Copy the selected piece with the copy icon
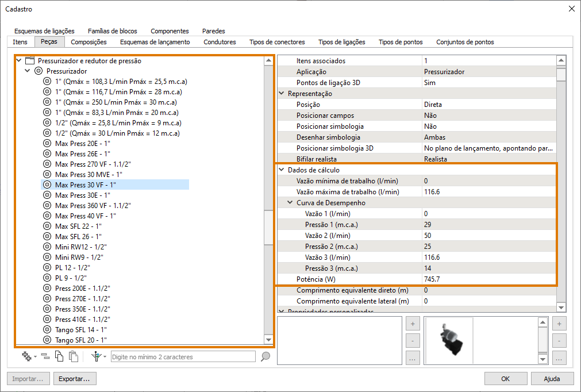Image resolution: width=581 pixels, height=392 pixels. point(59,356)
